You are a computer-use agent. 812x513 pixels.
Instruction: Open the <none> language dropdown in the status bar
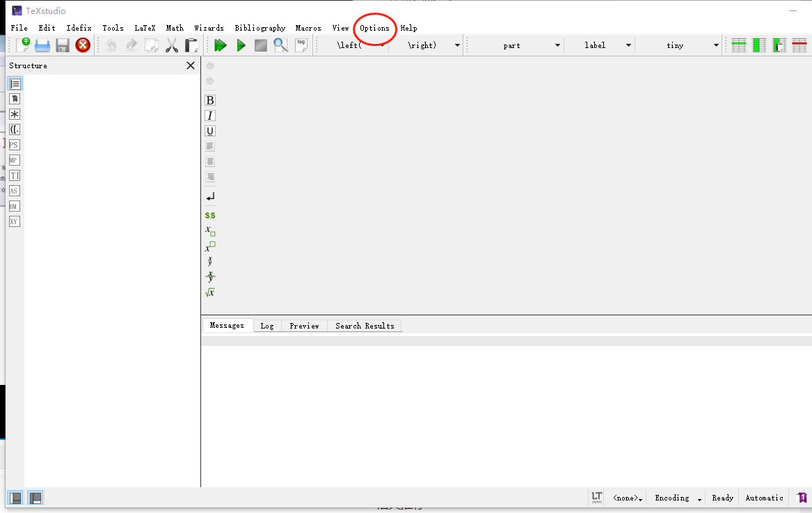[627, 498]
